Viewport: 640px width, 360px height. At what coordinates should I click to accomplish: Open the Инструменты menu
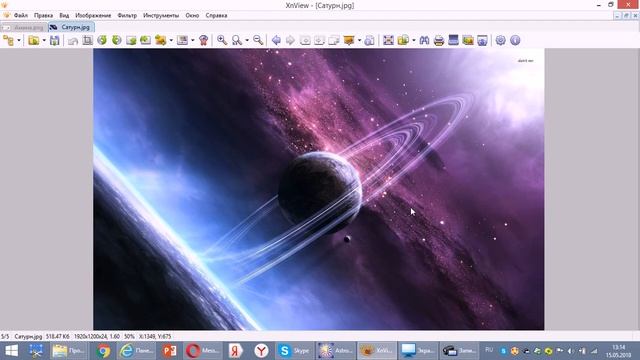tap(161, 15)
